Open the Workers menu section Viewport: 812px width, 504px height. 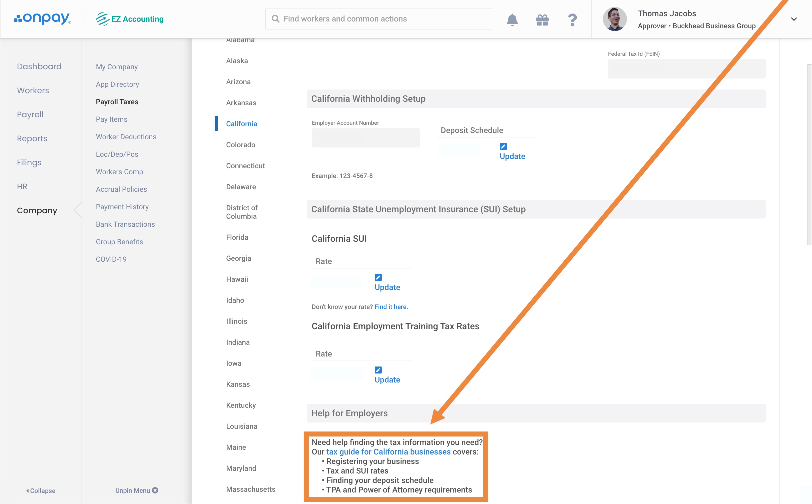[x=33, y=90]
